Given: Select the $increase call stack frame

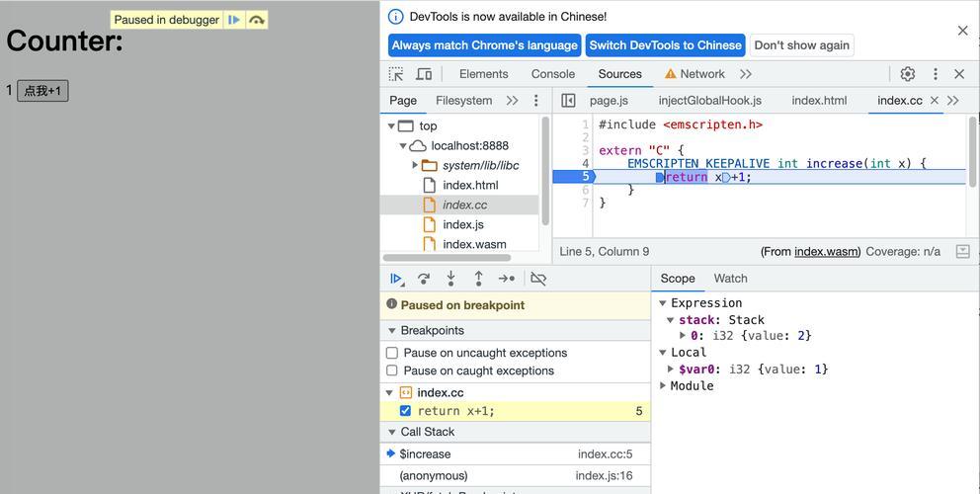Looking at the screenshot, I should pyautogui.click(x=515, y=453).
